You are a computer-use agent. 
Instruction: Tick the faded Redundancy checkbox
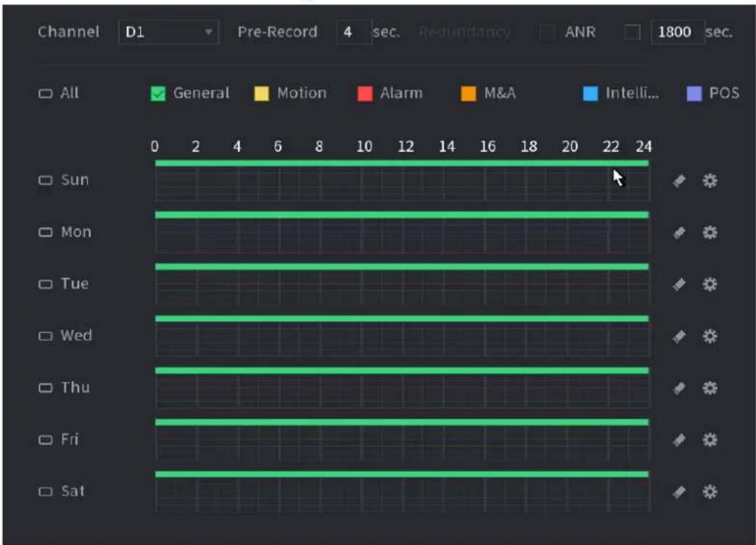coord(547,33)
